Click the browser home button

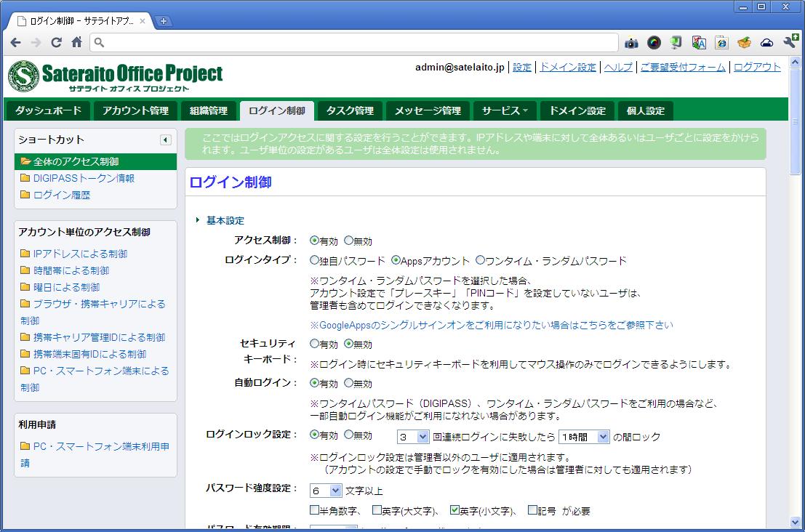pyautogui.click(x=76, y=43)
